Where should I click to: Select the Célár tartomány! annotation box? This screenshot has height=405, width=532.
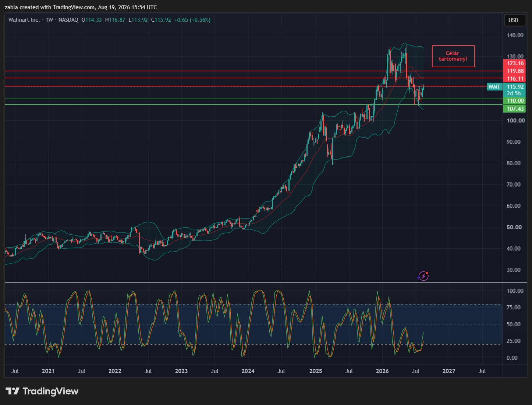point(453,56)
